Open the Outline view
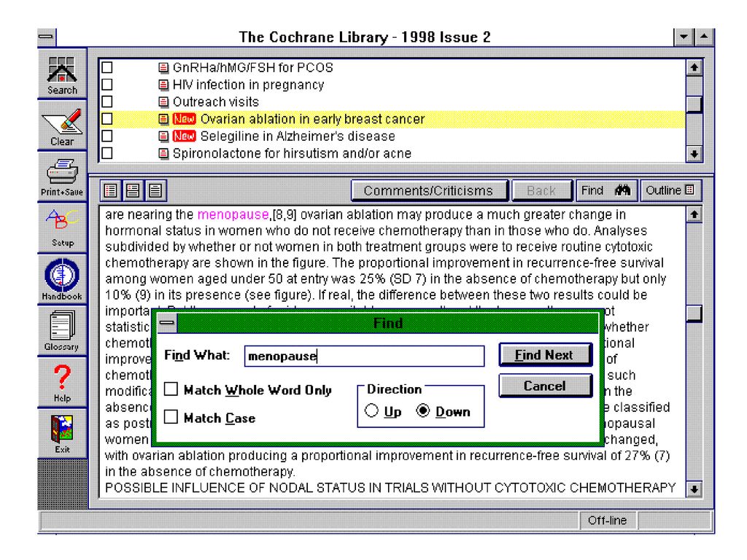This screenshot has height=560, width=747. pyautogui.click(x=671, y=190)
